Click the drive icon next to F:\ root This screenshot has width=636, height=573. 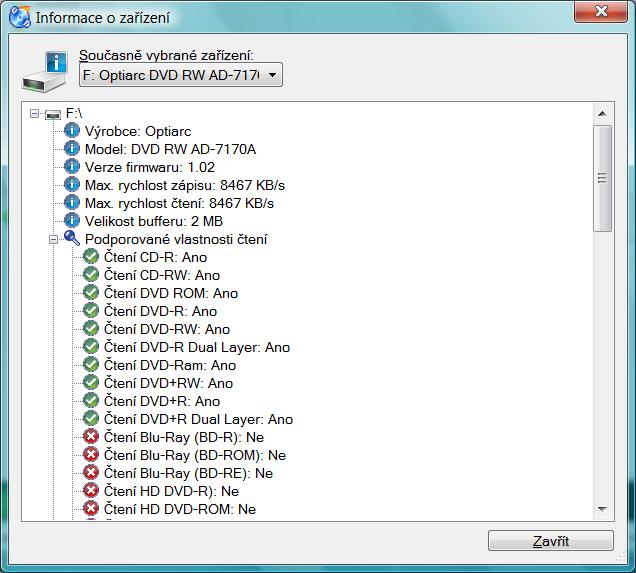click(53, 115)
